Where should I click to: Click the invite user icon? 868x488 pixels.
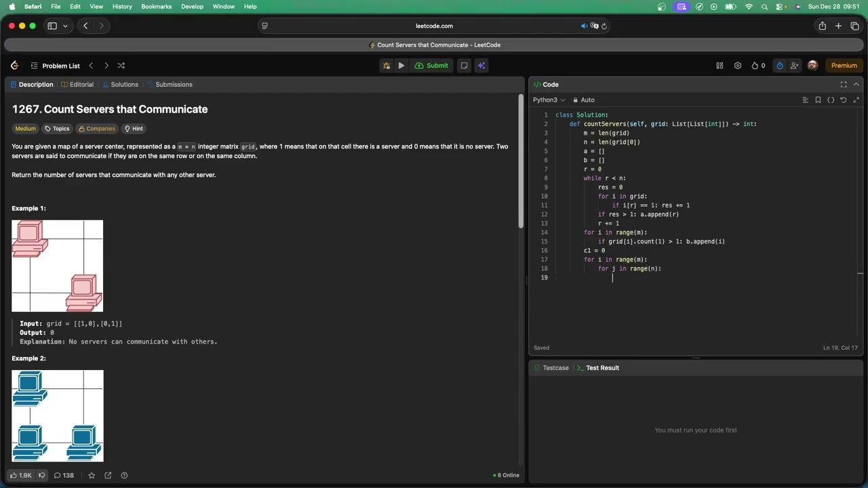pyautogui.click(x=794, y=66)
